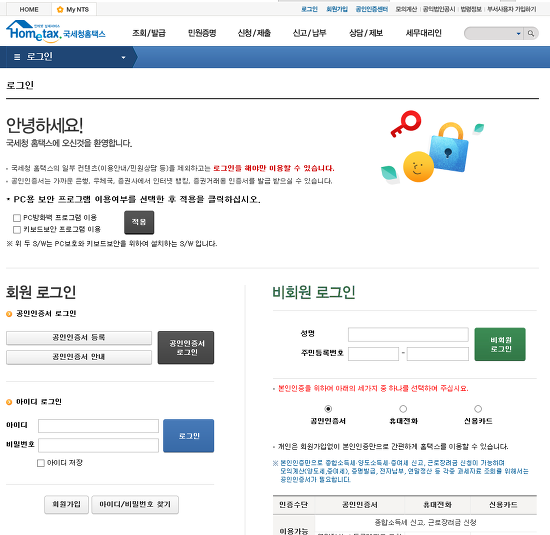Click the 종합소득세 신고, 근로장려금 신청 cell
550x535 pixels.
pyautogui.click(x=425, y=523)
